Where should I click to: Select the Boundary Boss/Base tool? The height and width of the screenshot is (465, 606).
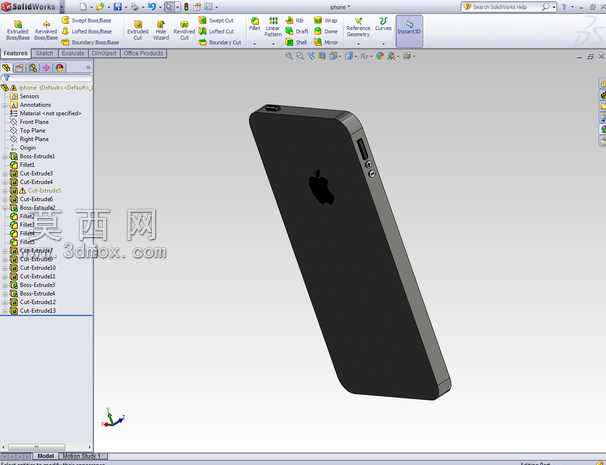click(90, 42)
